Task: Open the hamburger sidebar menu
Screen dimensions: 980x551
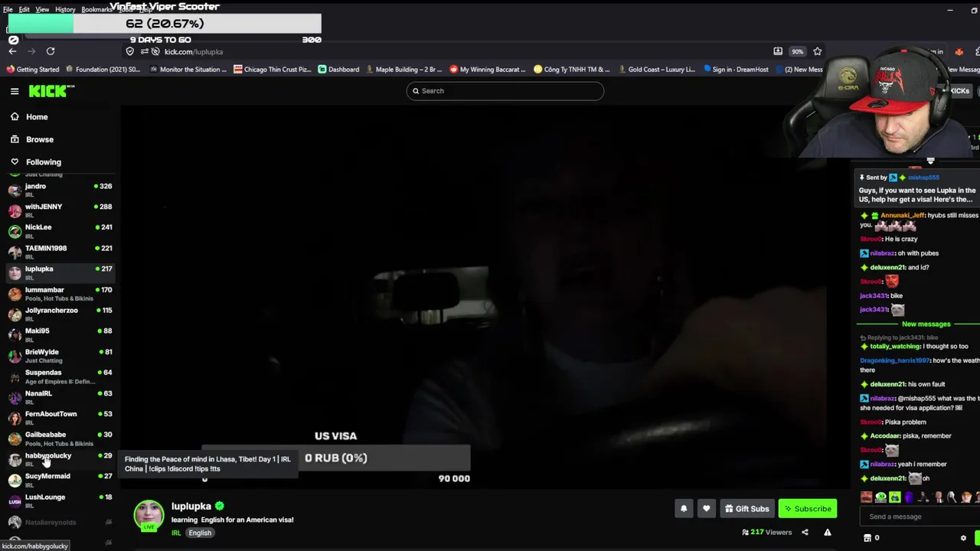Action: [15, 91]
